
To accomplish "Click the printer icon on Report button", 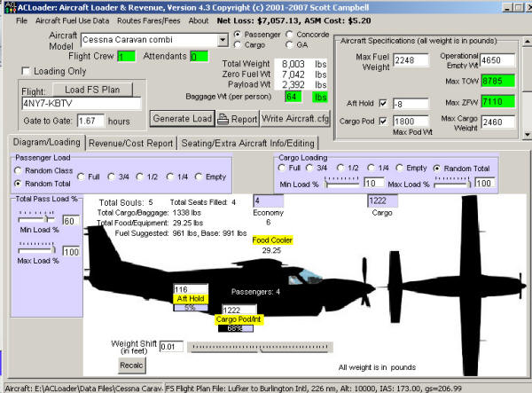I will point(224,119).
